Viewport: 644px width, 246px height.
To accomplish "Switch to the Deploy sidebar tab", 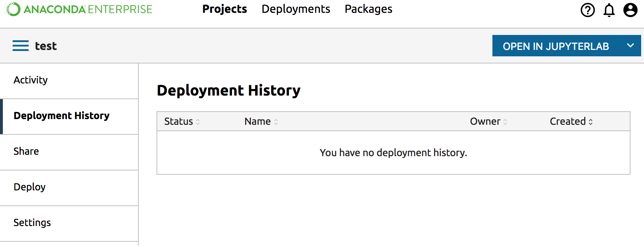I will 30,187.
